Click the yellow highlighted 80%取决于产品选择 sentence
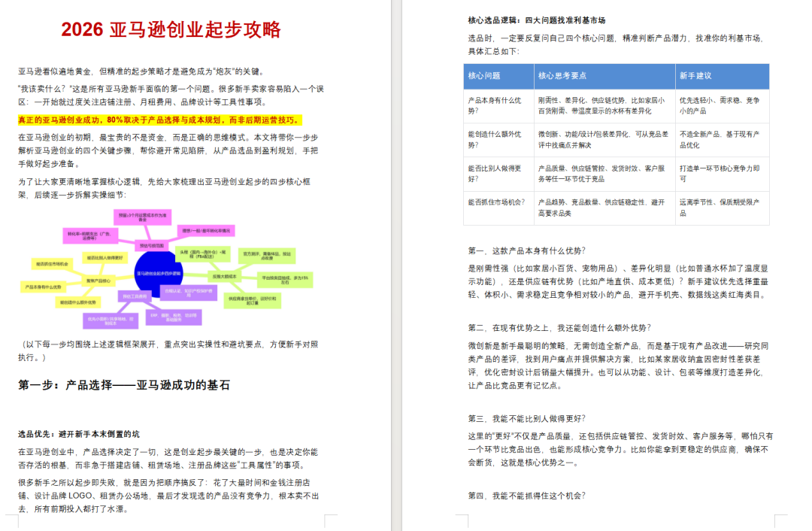Screen dimensions: 812x531 pyautogui.click(x=154, y=118)
